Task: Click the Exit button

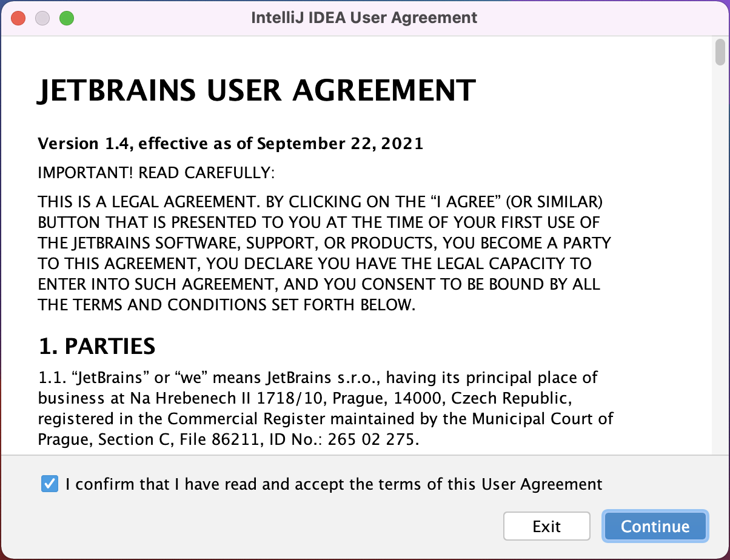Action: tap(546, 526)
